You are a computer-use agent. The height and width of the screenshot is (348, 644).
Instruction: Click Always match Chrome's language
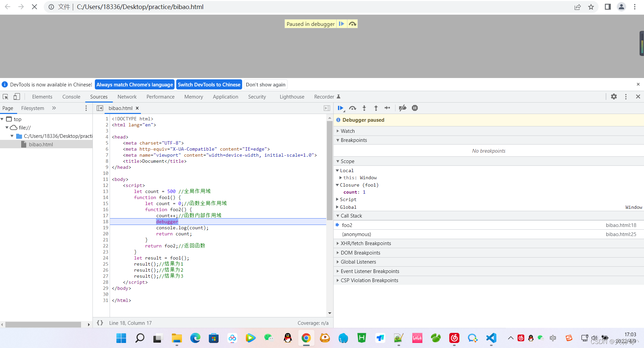[135, 85]
